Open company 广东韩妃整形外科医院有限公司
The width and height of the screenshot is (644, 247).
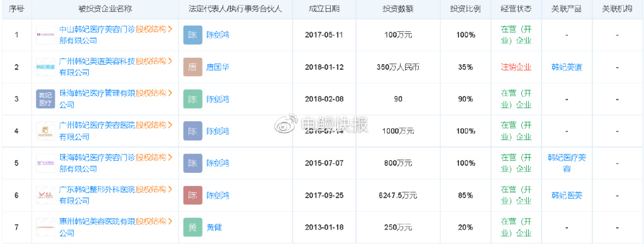click(97, 195)
